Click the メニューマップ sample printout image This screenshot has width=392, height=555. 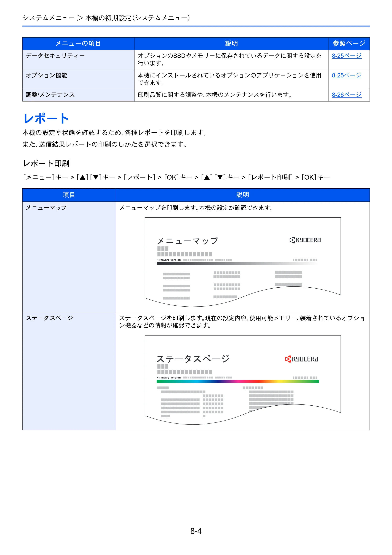coord(242,262)
